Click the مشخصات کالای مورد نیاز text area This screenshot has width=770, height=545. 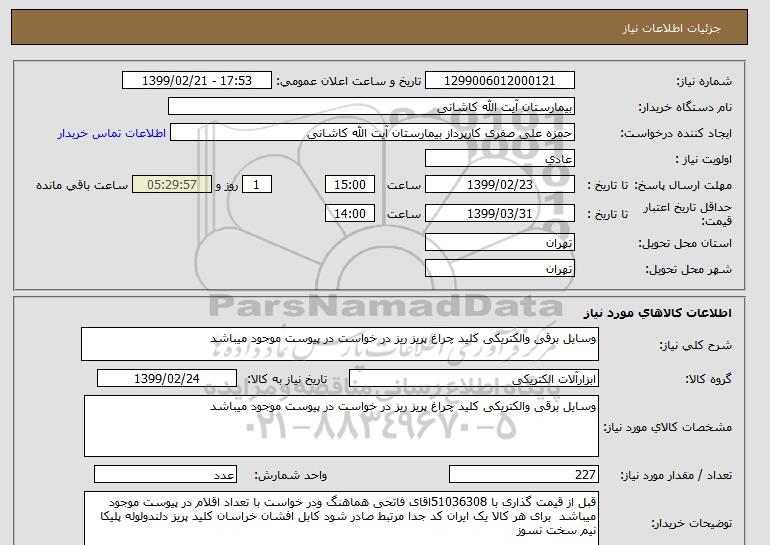(341, 426)
